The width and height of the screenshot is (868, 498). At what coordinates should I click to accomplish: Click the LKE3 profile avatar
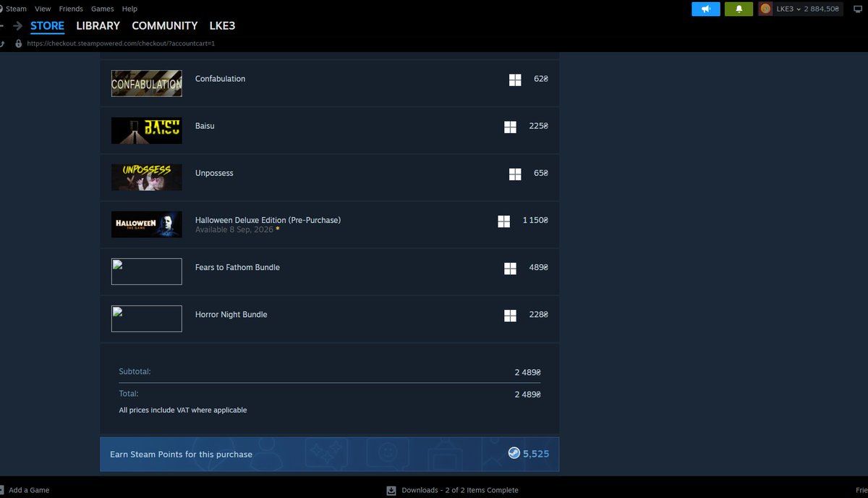(x=765, y=9)
